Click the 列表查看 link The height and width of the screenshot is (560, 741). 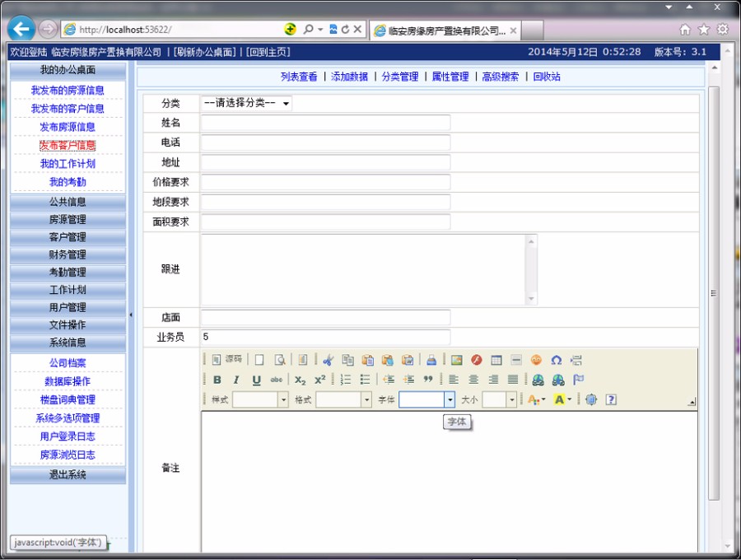pos(298,77)
